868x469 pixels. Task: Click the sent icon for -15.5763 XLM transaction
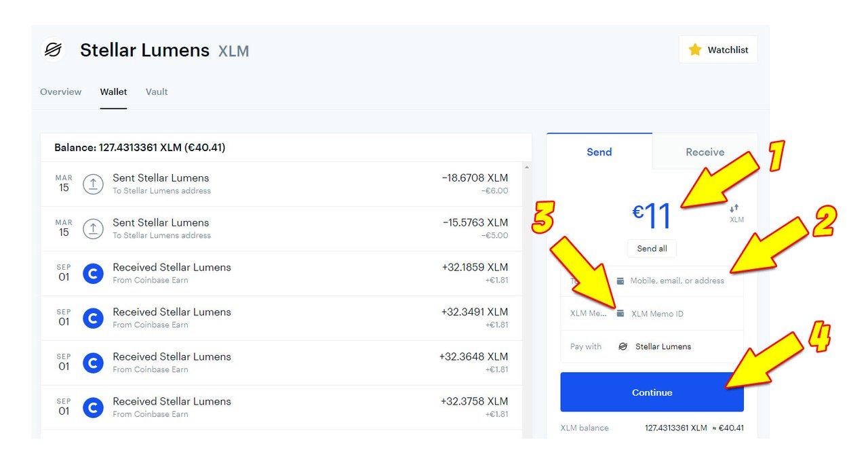[93, 228]
